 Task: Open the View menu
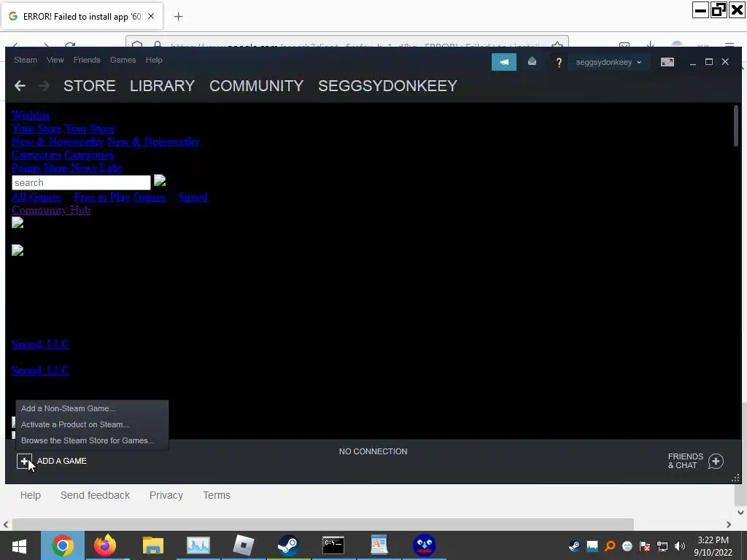[x=55, y=60]
